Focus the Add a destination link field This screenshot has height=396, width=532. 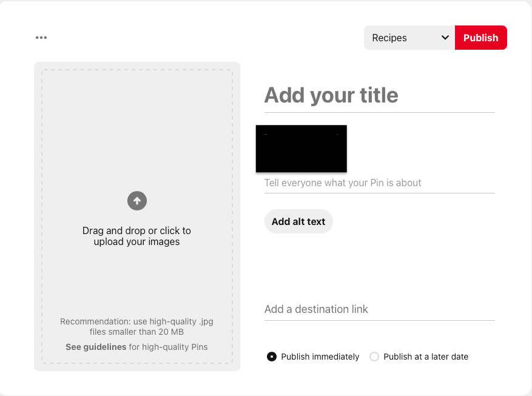click(379, 309)
